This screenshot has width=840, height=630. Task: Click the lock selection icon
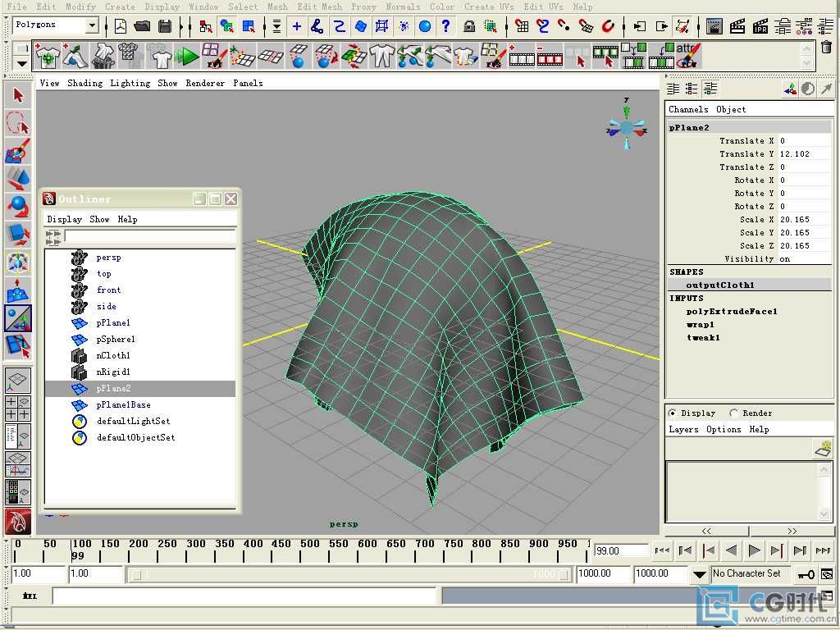coord(469,25)
